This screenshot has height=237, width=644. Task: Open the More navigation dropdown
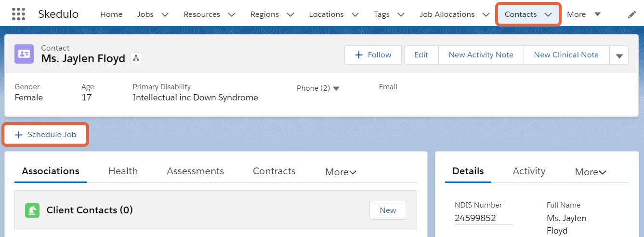point(584,14)
